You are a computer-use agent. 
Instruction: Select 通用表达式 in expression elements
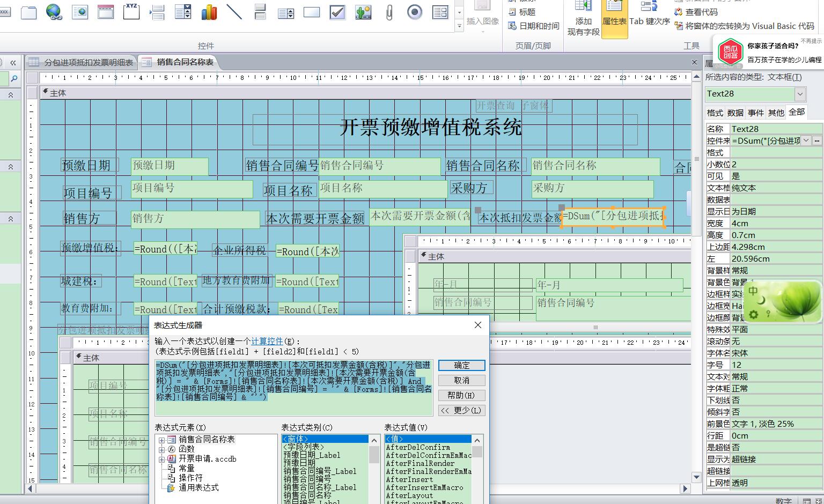point(198,487)
